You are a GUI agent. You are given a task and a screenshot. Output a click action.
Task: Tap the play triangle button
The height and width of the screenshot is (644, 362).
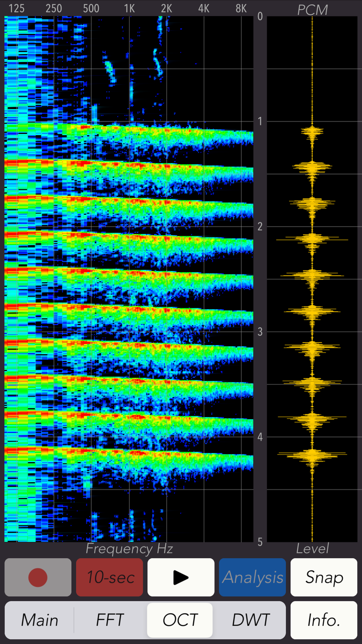tap(181, 577)
